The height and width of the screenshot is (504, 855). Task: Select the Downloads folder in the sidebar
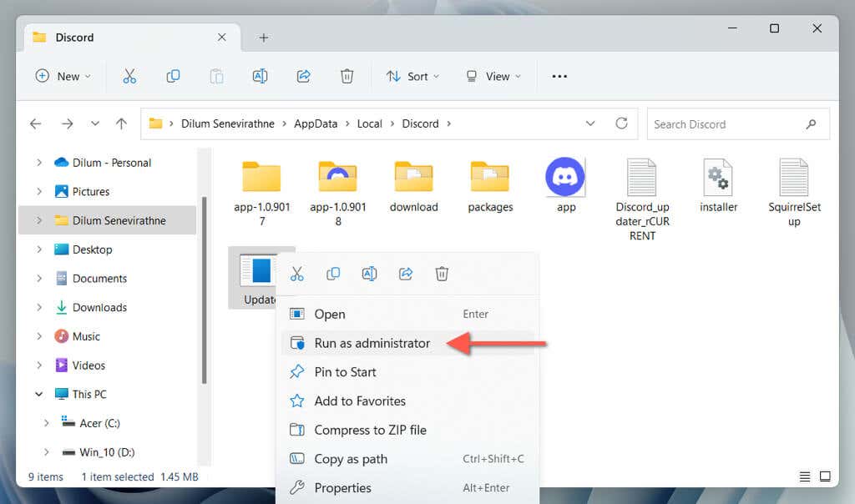[x=99, y=307]
